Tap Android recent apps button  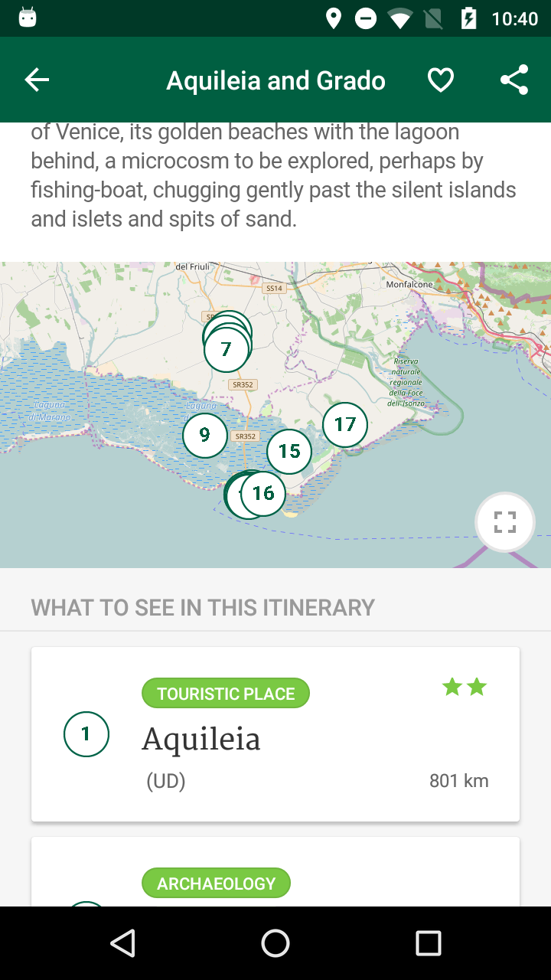[429, 943]
